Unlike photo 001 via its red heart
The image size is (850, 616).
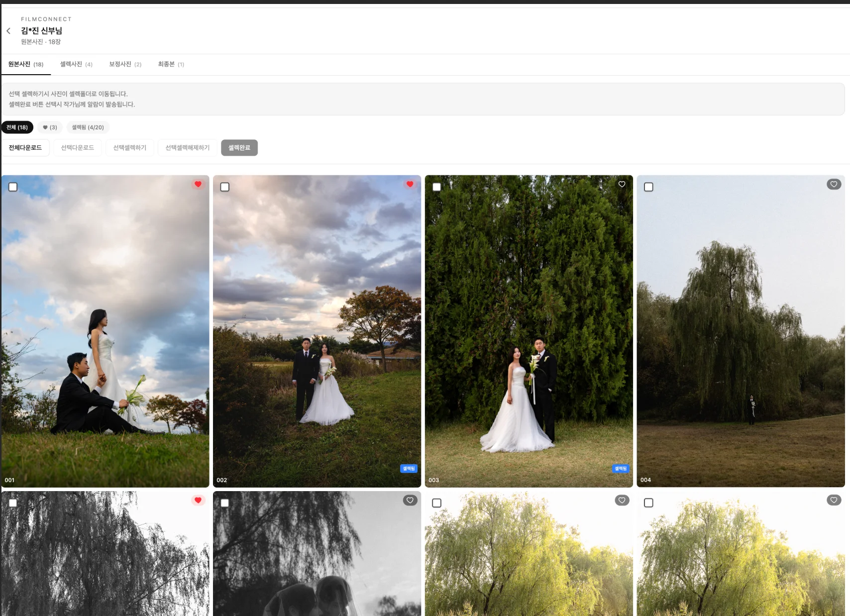point(198,184)
